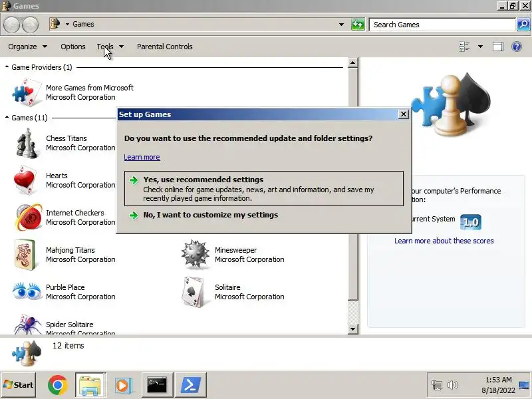Toggle the preview pane icon

[x=497, y=47]
